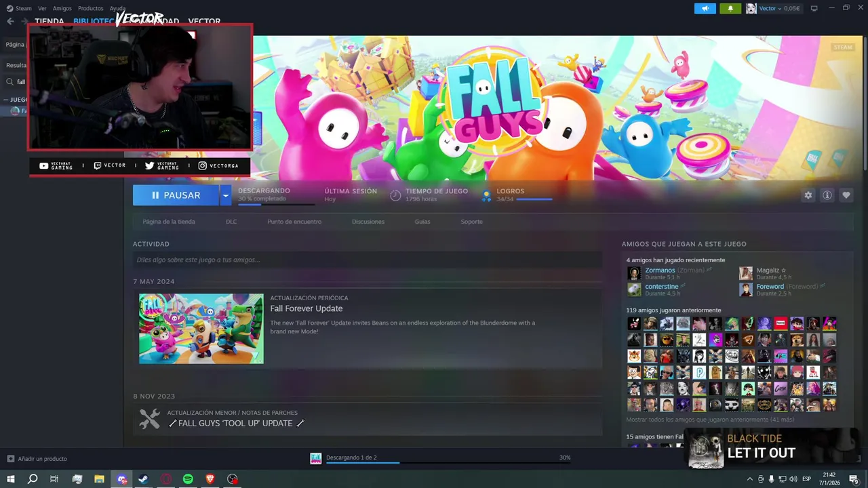The width and height of the screenshot is (868, 488).
Task: Click the Fall Guys icon in the downloads bar
Action: click(315, 459)
